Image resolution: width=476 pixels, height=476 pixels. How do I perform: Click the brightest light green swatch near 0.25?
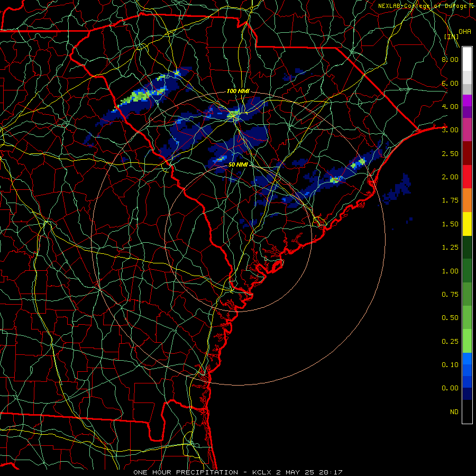[x=467, y=341]
